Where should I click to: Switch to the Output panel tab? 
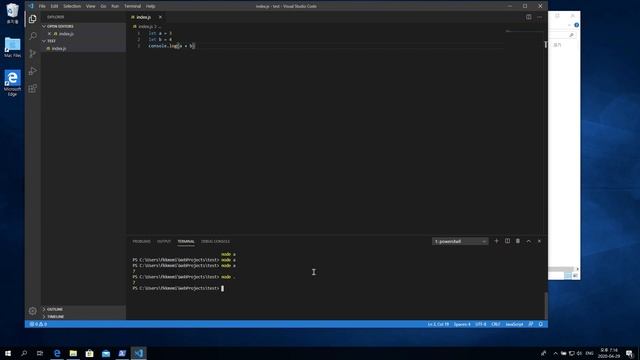click(x=164, y=242)
